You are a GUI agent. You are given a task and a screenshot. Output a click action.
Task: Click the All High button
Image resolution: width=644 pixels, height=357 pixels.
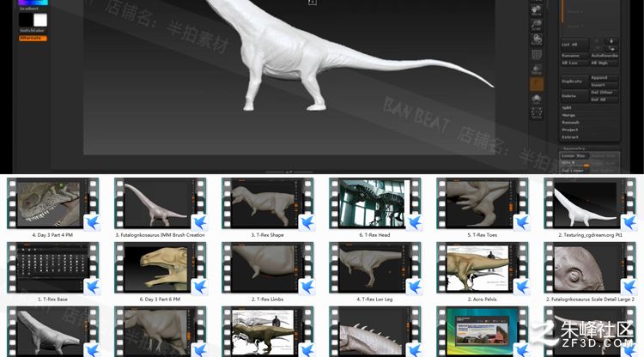(x=605, y=64)
